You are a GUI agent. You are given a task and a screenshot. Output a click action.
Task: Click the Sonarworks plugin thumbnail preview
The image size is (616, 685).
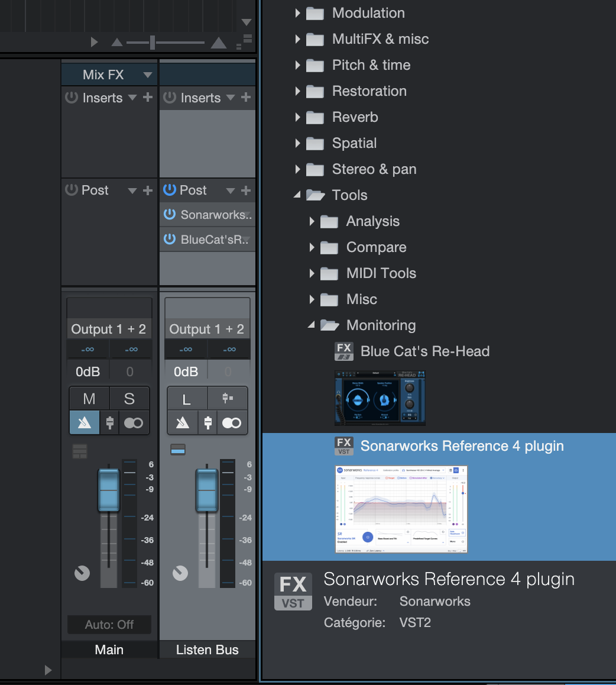[x=401, y=509]
